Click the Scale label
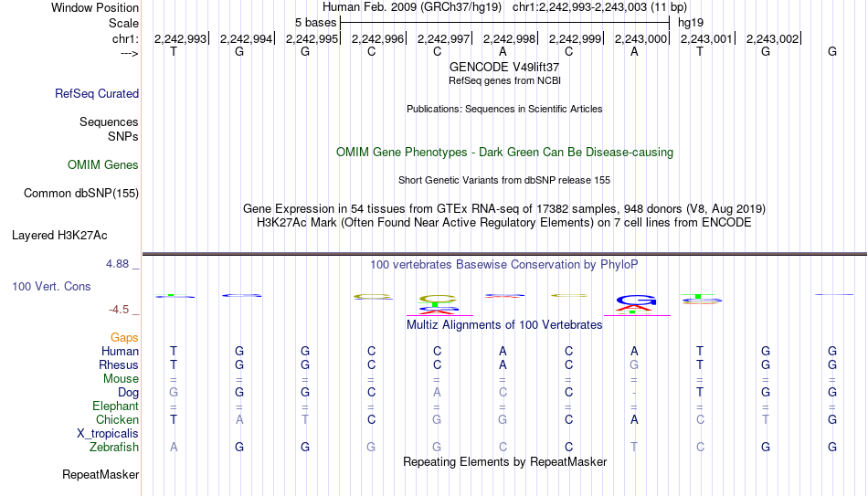868x496 pixels. point(124,23)
